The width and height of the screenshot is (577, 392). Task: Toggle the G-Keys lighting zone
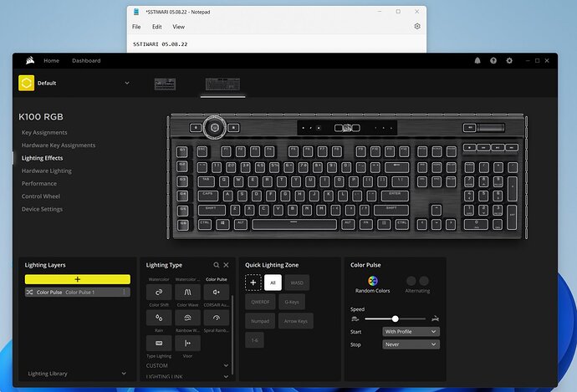pos(292,302)
